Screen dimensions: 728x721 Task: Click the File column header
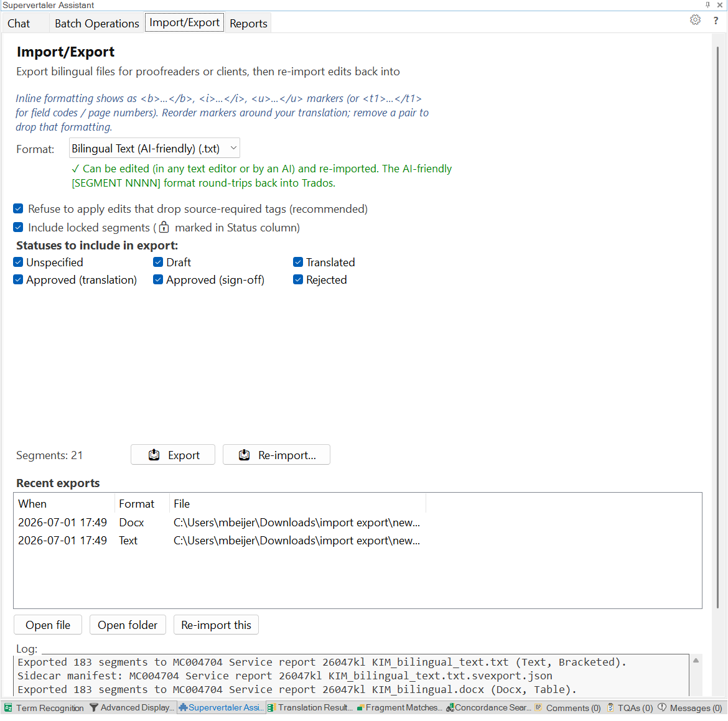[297, 504]
